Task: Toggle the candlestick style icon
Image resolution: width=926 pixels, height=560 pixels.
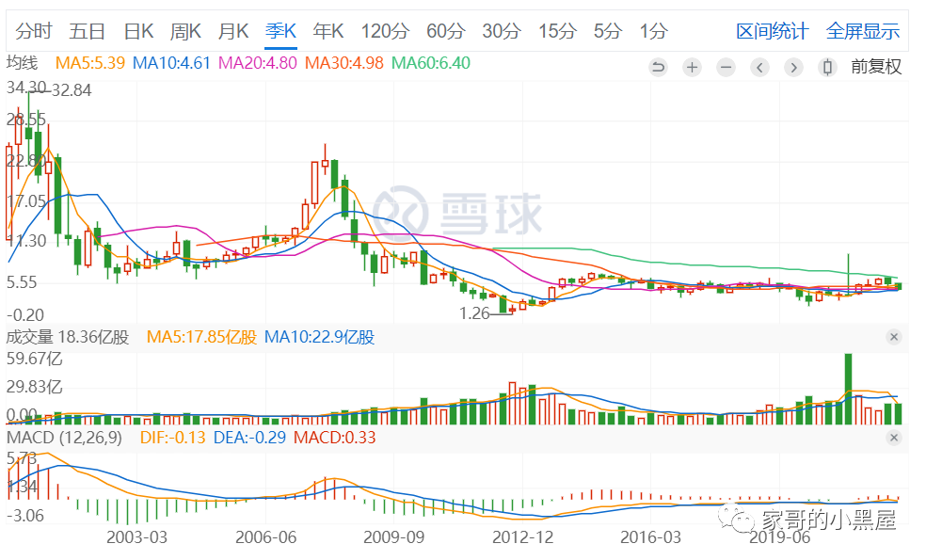Action: [x=827, y=68]
